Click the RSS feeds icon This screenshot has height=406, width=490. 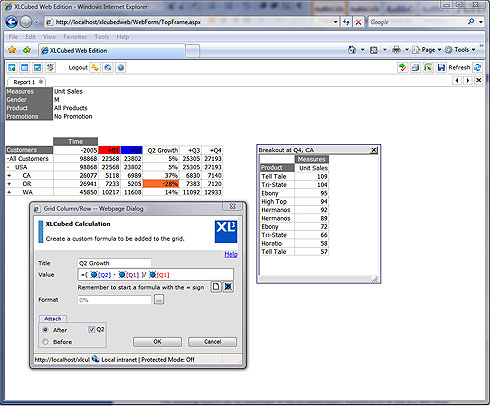pos(374,50)
